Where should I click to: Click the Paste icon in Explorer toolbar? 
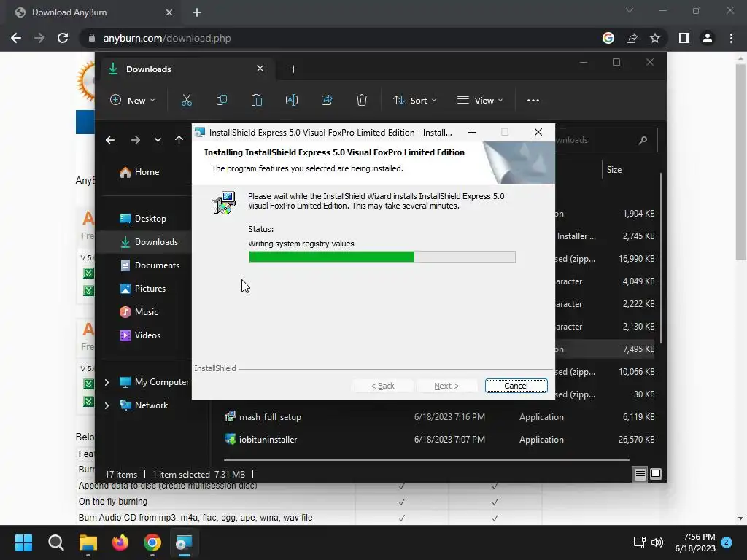(x=256, y=101)
